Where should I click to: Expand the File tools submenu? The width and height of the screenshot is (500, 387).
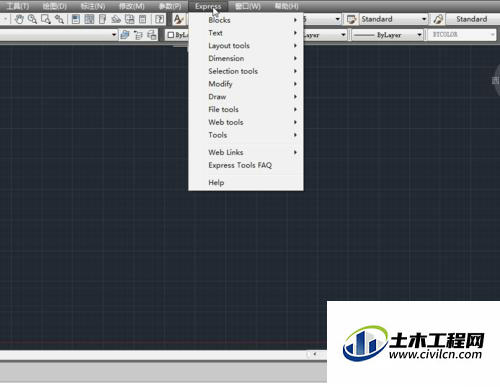pyautogui.click(x=246, y=110)
